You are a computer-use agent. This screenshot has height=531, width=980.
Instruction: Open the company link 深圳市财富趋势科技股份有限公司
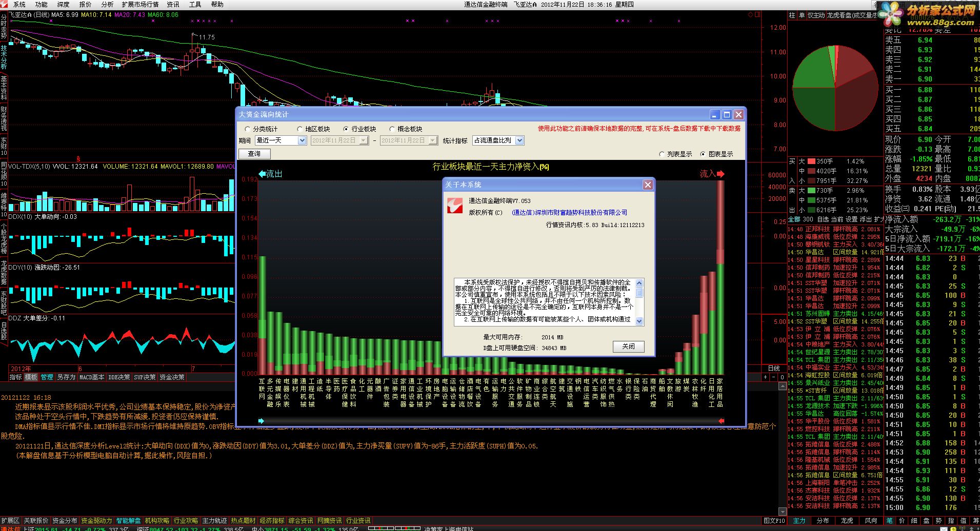pos(569,213)
